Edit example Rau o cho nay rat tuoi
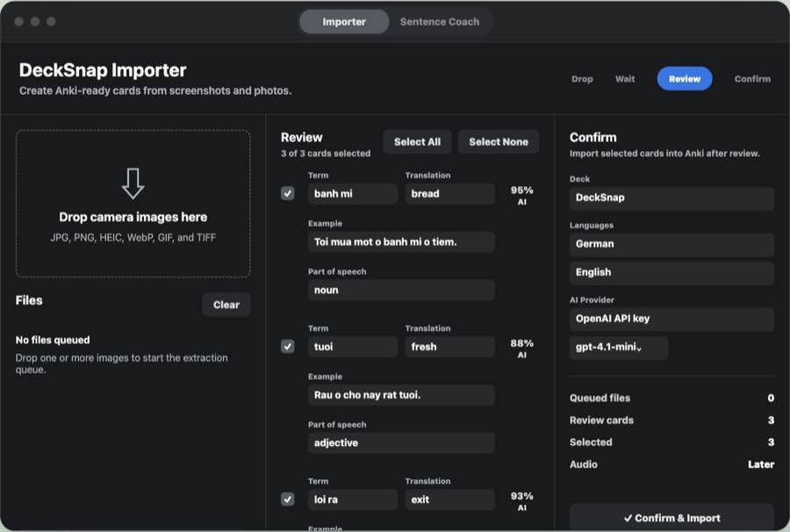The width and height of the screenshot is (790, 532). (401, 395)
